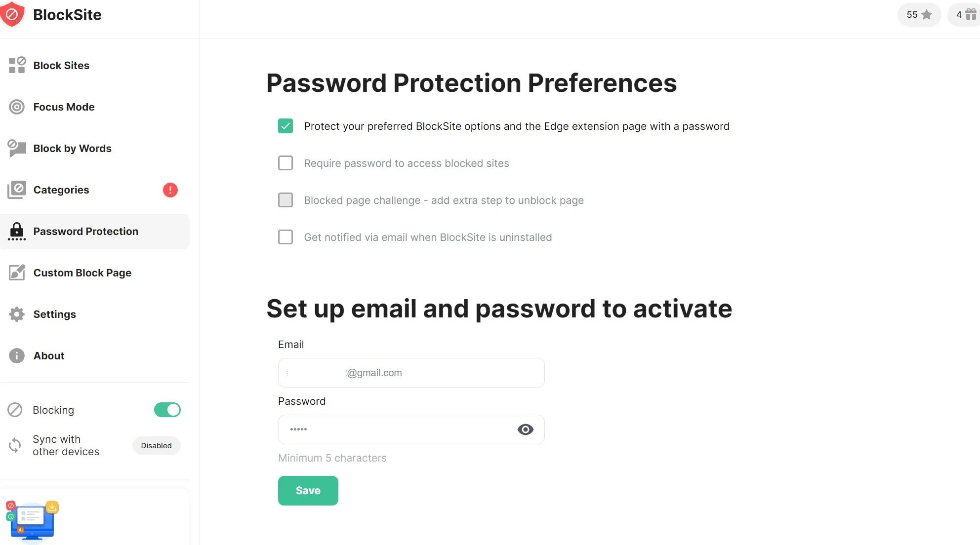Click the Save button
This screenshot has height=545, width=980.
308,490
